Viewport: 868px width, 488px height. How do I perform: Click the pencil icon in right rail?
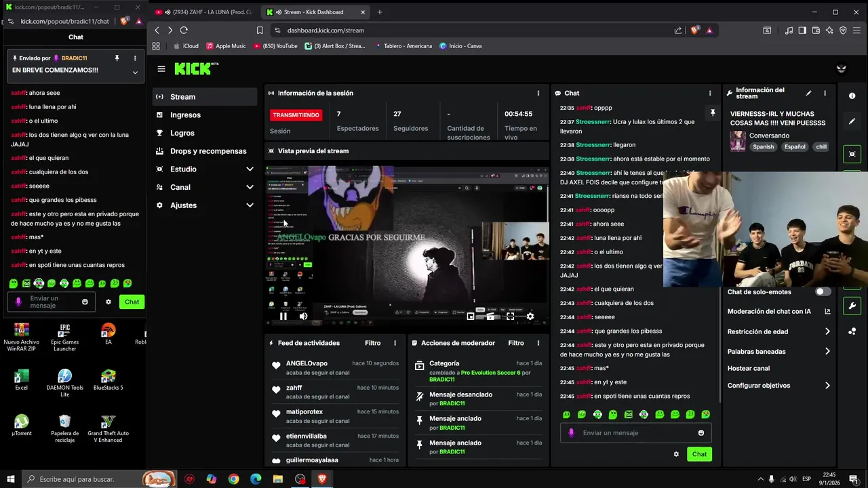[852, 121]
